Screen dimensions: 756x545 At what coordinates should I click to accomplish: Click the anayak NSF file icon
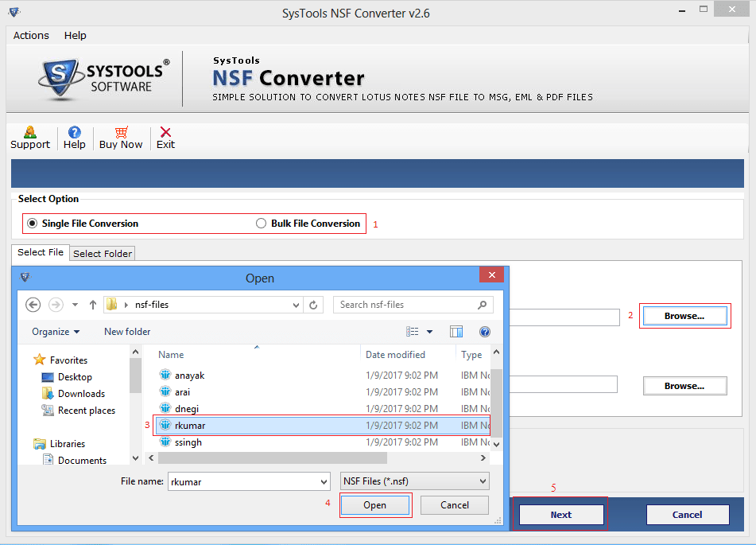165,375
